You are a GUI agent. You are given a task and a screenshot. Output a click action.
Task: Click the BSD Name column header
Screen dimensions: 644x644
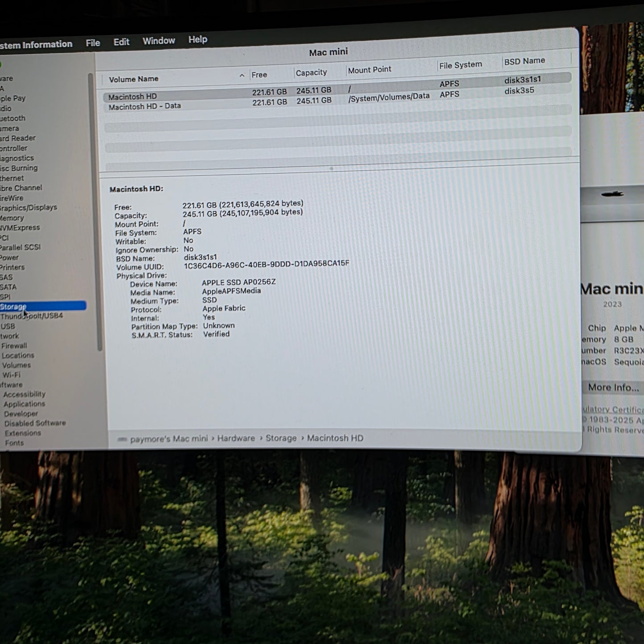[525, 61]
